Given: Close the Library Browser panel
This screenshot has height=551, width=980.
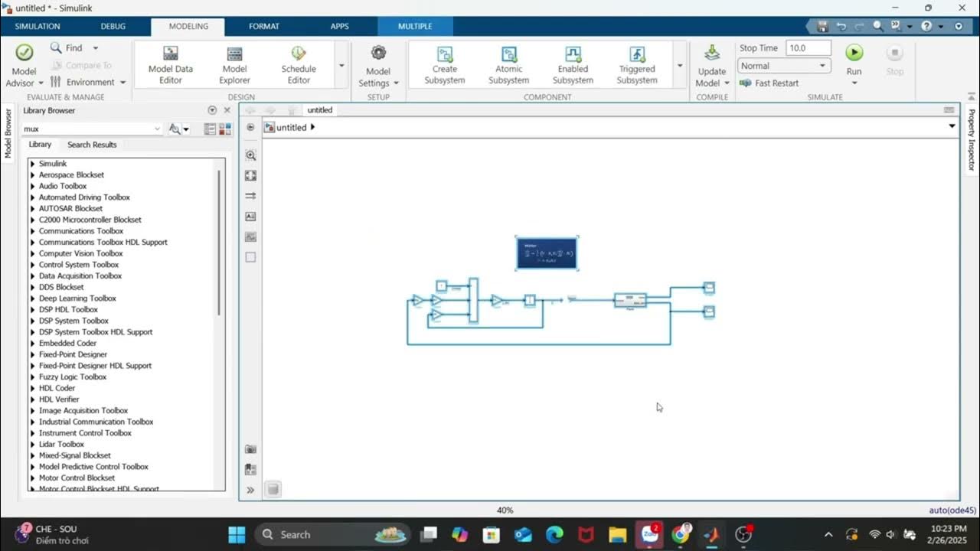Looking at the screenshot, I should pyautogui.click(x=227, y=110).
